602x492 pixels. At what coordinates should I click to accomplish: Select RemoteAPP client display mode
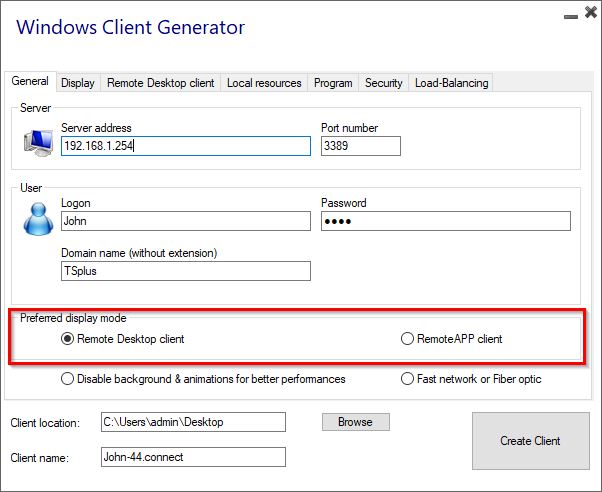407,339
